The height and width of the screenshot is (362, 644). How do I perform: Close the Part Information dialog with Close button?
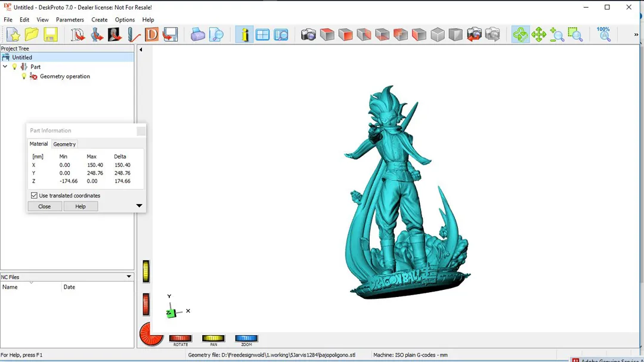(44, 206)
